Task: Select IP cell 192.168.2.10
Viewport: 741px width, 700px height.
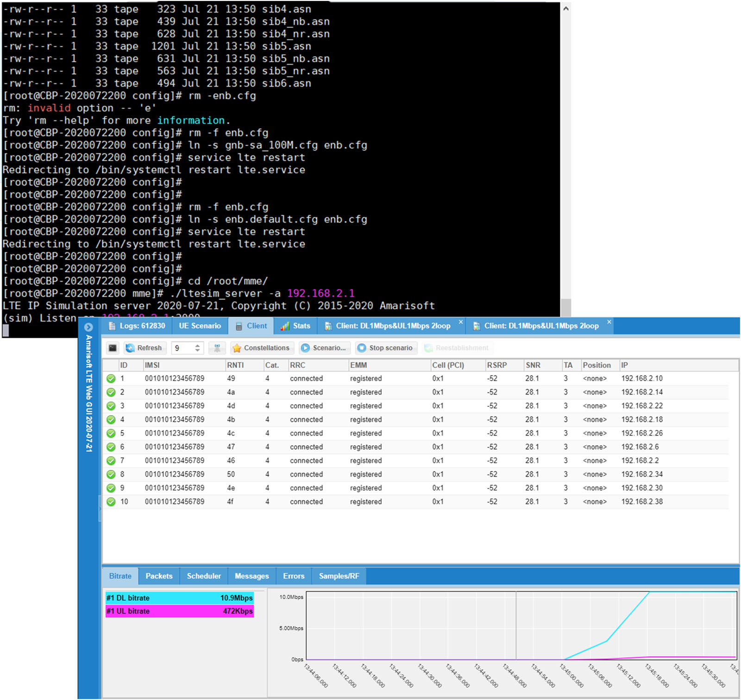Action: pyautogui.click(x=642, y=378)
